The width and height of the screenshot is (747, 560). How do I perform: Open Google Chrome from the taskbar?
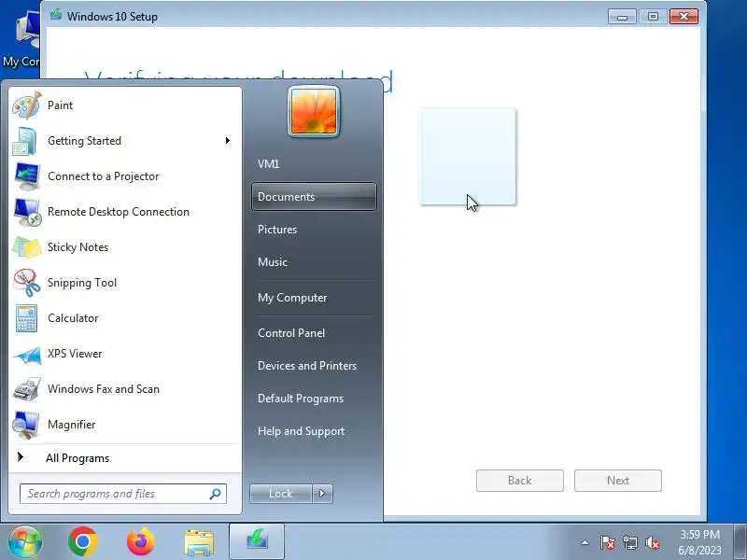[x=83, y=541]
